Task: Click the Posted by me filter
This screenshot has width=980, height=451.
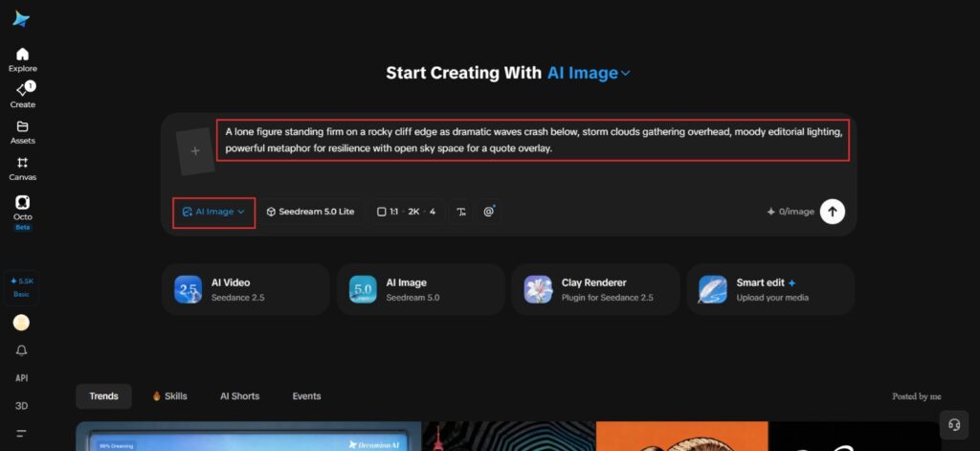Action: 916,396
